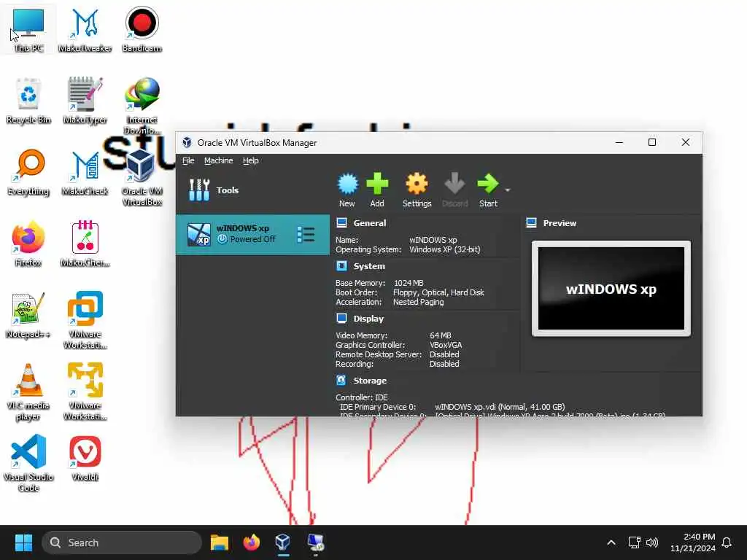Select the Internet Download Manager desktop icon
Image resolution: width=747 pixels, height=560 pixels.
pyautogui.click(x=142, y=106)
